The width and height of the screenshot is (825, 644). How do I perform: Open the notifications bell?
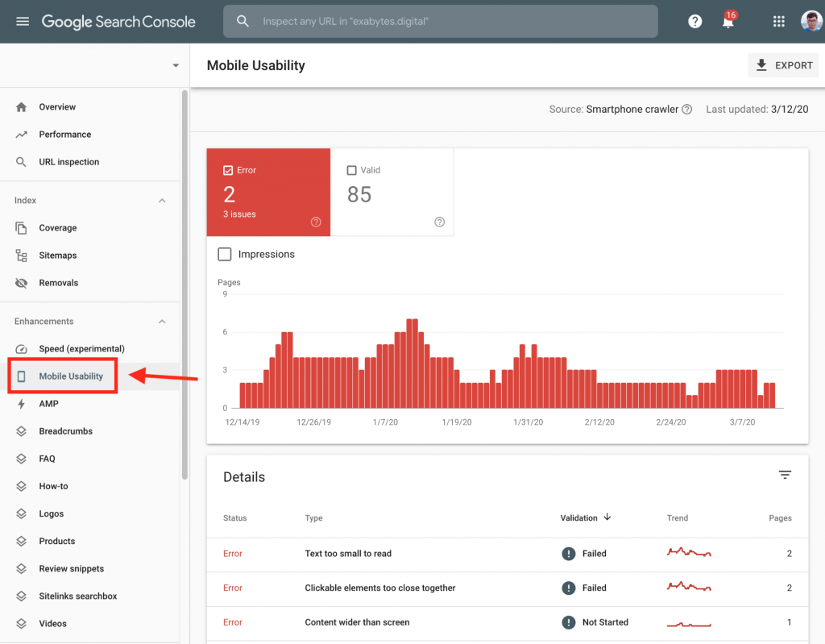coord(728,22)
